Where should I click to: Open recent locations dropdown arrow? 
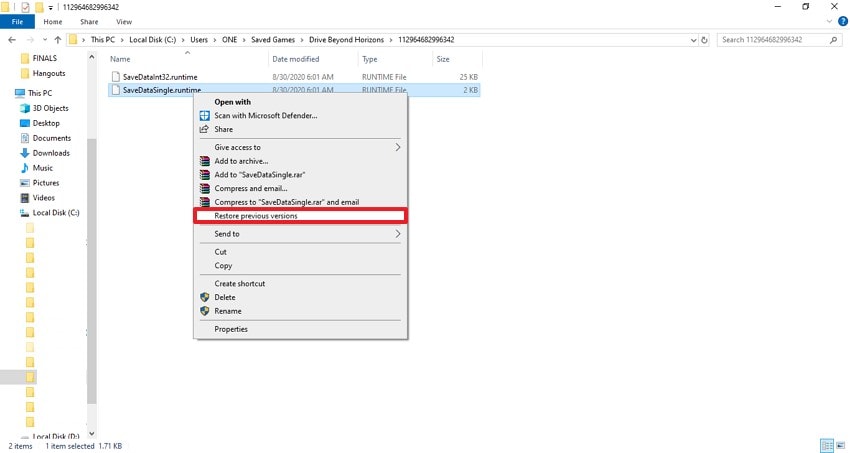click(44, 40)
